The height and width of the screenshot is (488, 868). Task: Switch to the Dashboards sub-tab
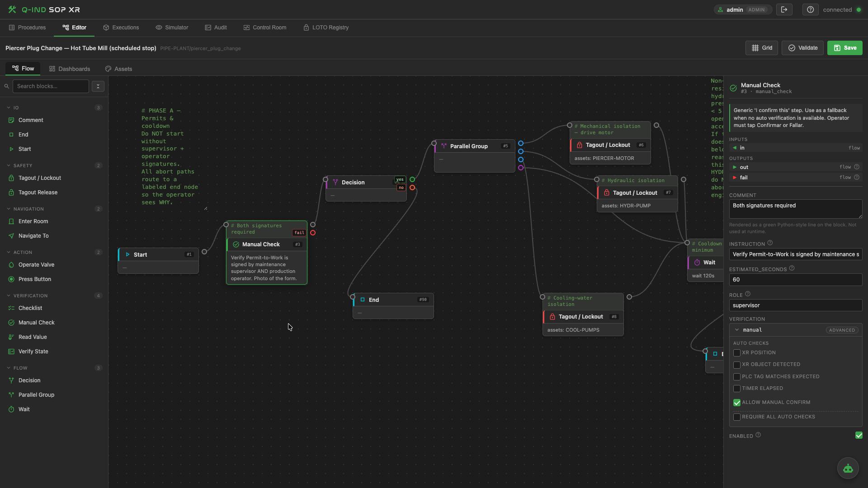click(70, 69)
